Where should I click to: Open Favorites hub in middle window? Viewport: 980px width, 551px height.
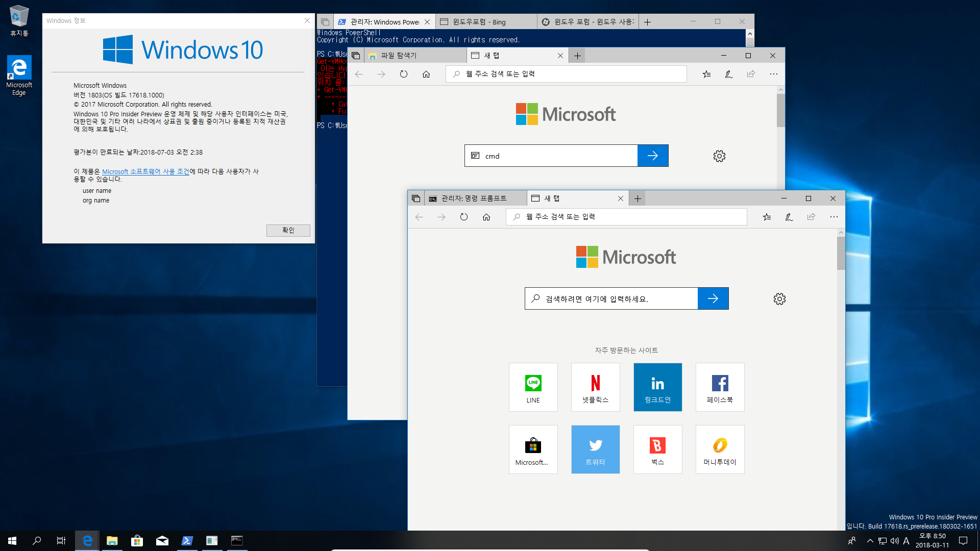coord(706,74)
